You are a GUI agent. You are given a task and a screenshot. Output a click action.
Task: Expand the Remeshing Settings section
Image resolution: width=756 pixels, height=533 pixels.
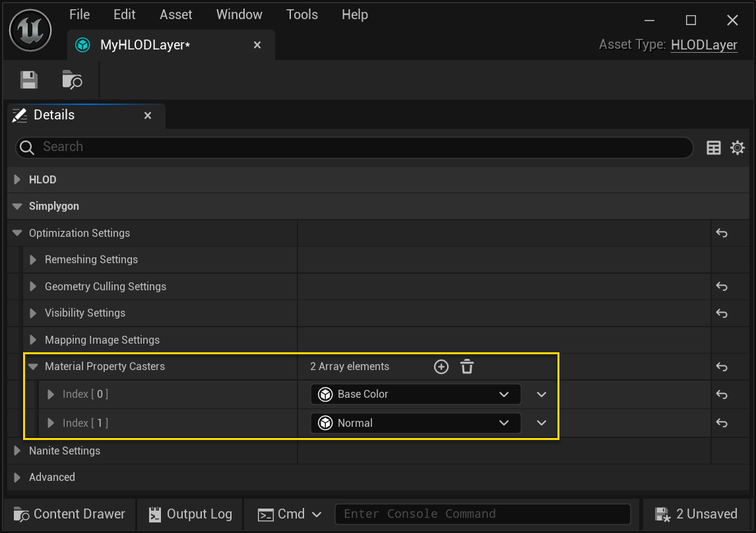[x=33, y=260]
